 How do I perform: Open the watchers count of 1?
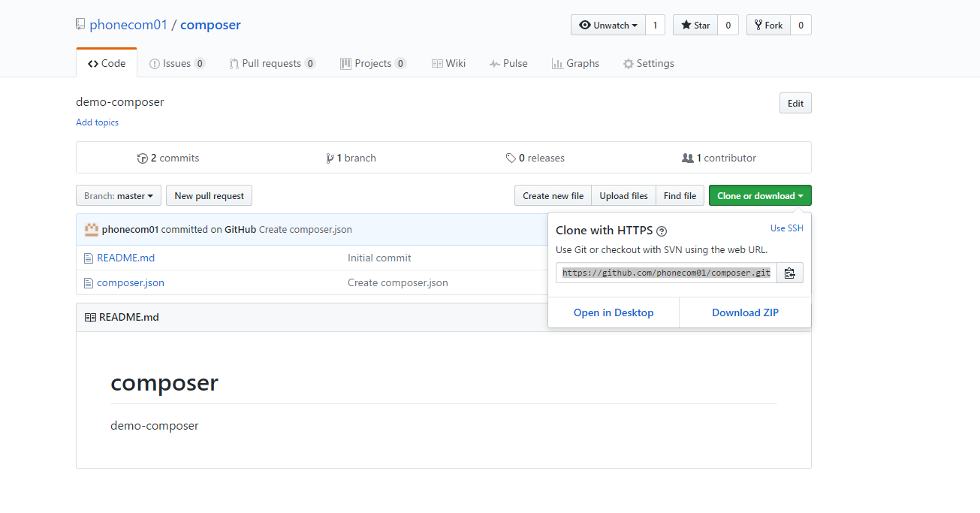(655, 25)
